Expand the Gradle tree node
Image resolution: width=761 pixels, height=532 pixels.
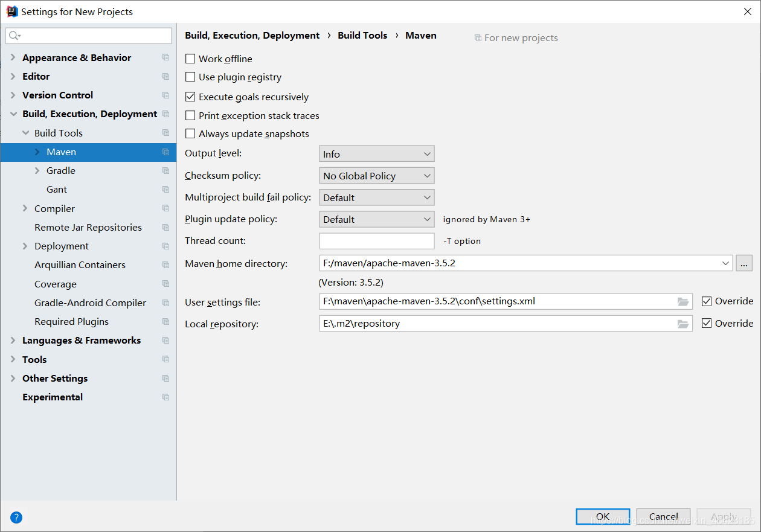tap(37, 171)
